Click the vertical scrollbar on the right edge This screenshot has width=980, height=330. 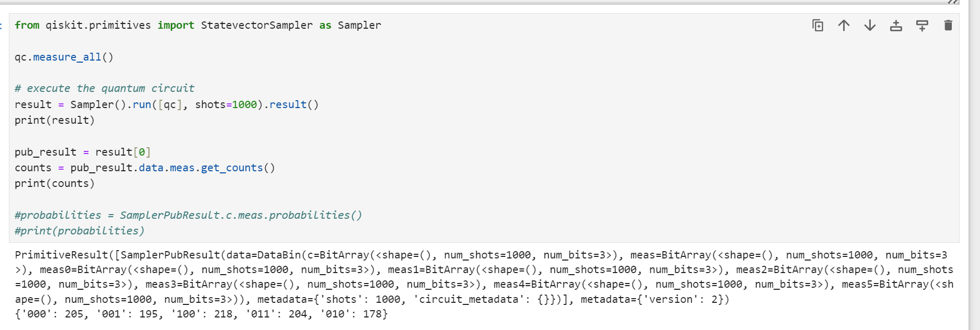974,165
